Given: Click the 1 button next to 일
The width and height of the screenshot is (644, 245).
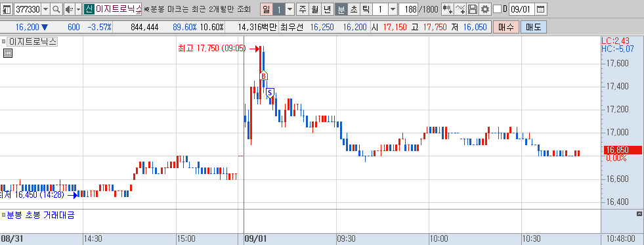Looking at the screenshot, I should (x=278, y=9).
